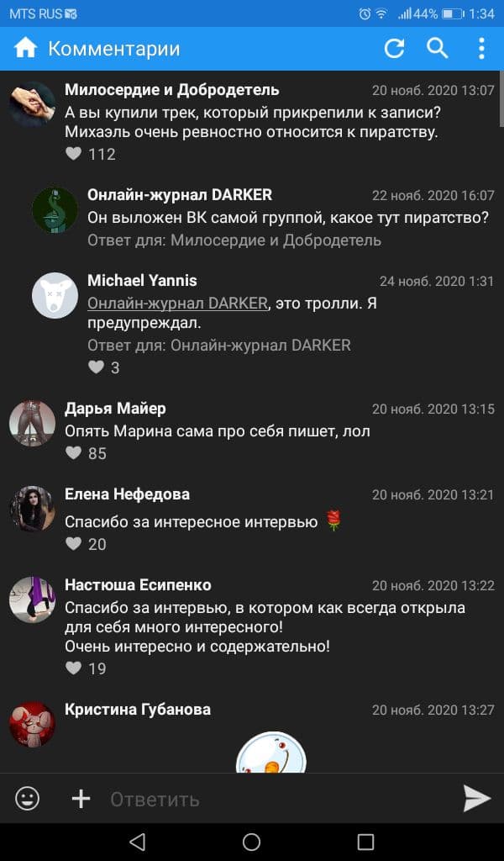Like the comment with 112 likes
Viewport: 504px width, 861px height.
[x=73, y=154]
